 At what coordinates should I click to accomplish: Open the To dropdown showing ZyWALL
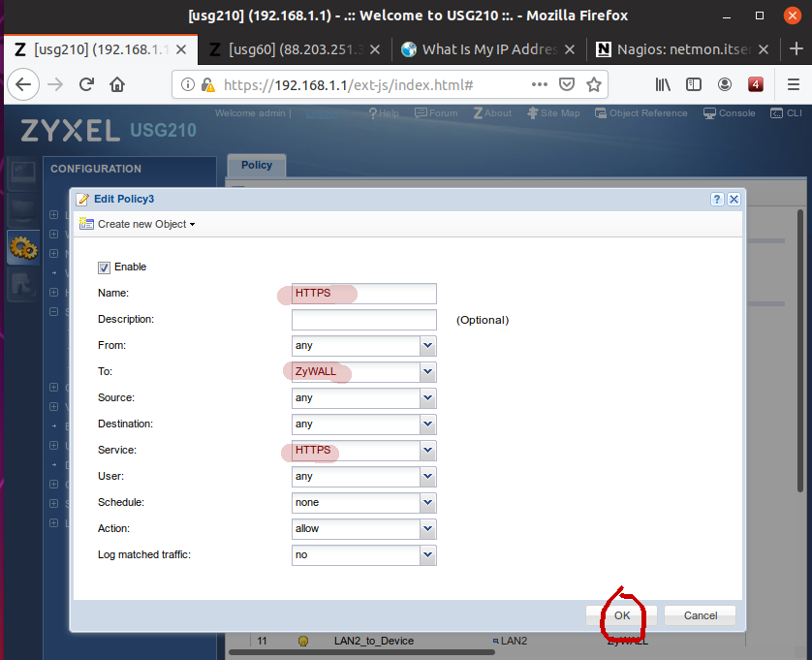point(427,371)
